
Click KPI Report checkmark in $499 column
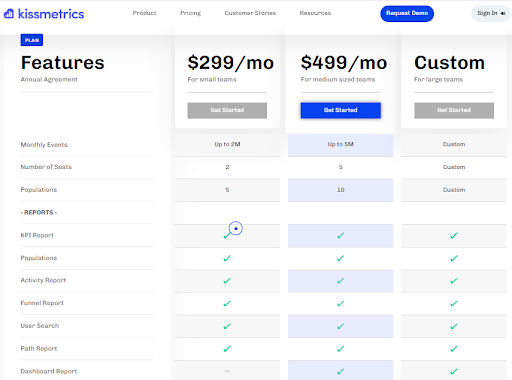(x=340, y=236)
